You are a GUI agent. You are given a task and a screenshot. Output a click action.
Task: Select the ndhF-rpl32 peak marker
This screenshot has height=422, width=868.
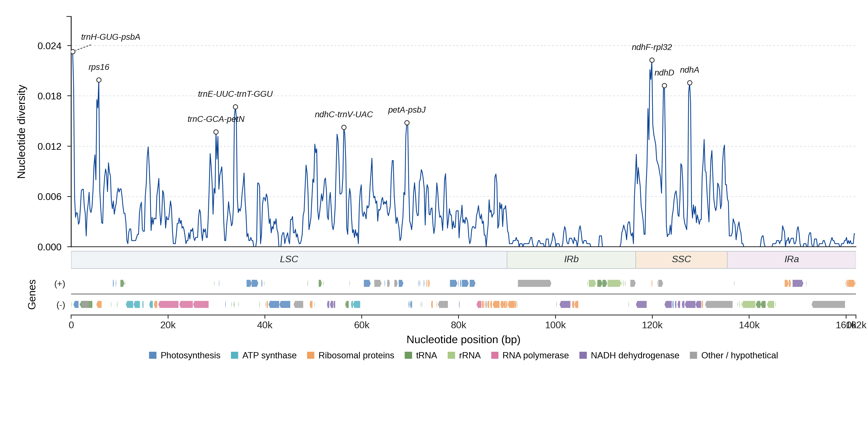652,60
